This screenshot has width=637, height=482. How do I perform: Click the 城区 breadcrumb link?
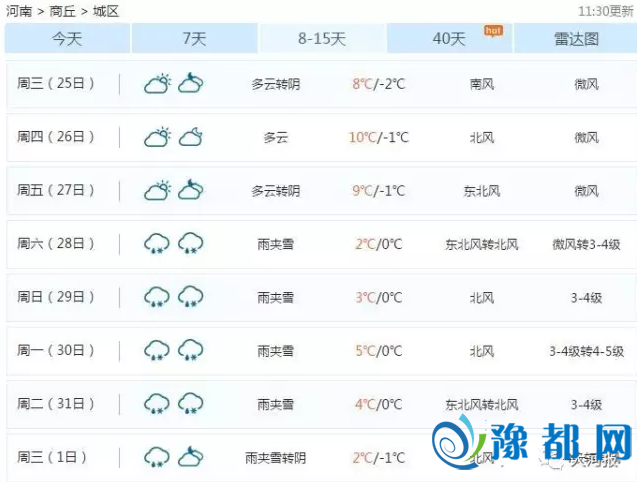click(x=105, y=11)
